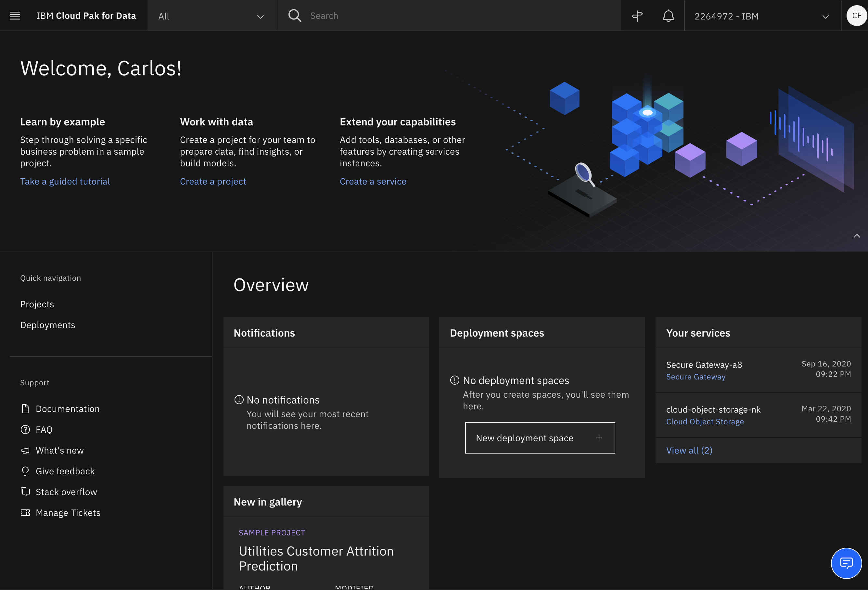Click the plus icon in New deployment space

pyautogui.click(x=599, y=438)
